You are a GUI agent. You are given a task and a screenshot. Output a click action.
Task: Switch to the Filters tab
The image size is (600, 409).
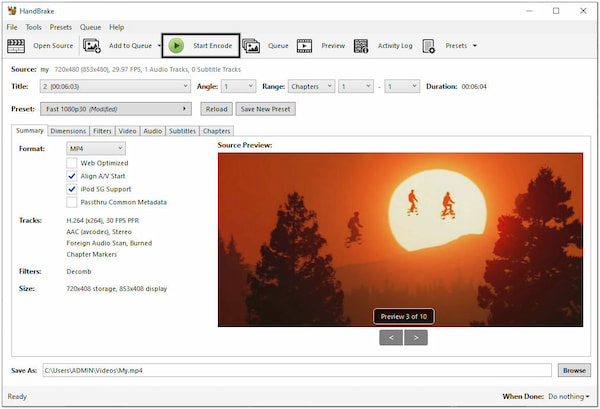[x=102, y=131]
